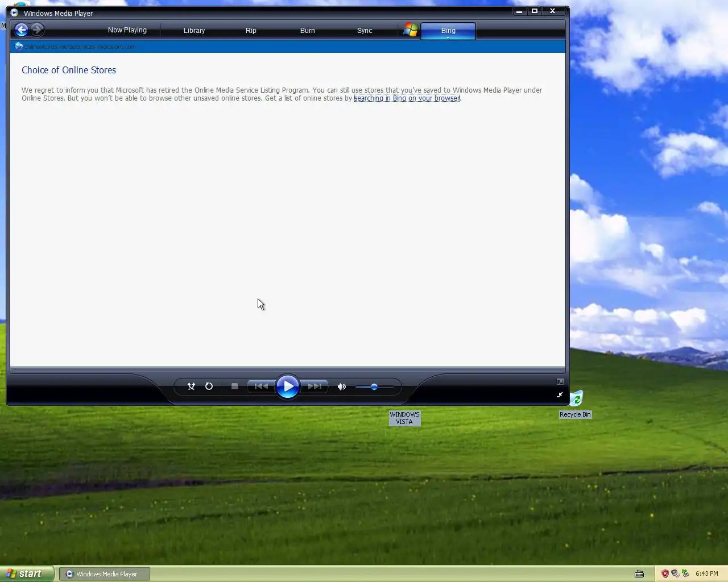Expand the dropdown arrow under Bing tab
The height and width of the screenshot is (582, 728).
(448, 38)
